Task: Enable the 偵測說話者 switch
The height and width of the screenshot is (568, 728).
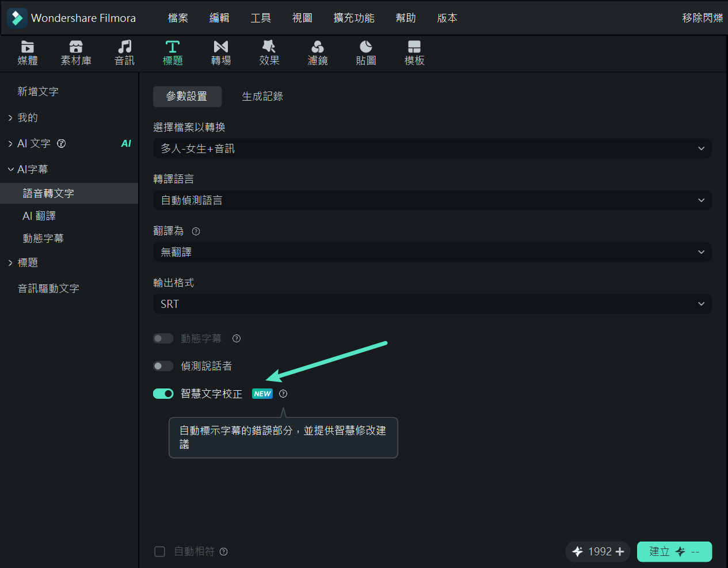Action: (163, 366)
